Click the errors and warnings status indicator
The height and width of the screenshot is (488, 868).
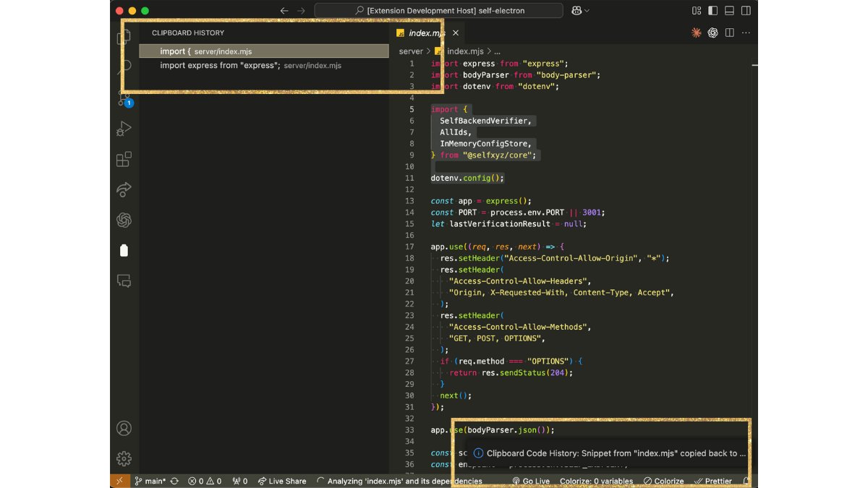pos(206,481)
